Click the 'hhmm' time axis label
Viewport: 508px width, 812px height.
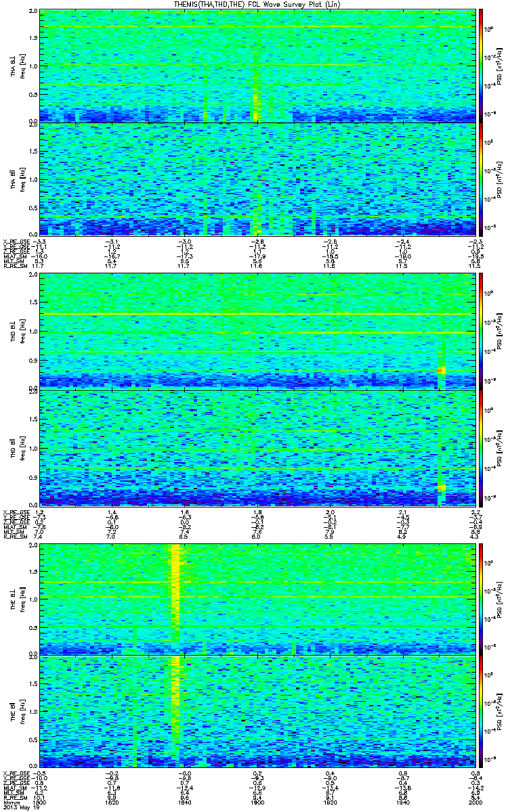point(11,802)
